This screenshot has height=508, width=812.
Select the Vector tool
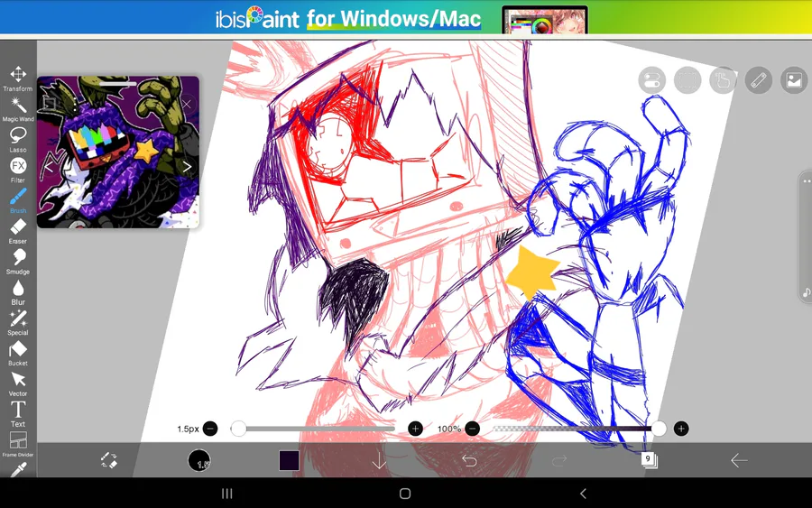click(x=18, y=384)
